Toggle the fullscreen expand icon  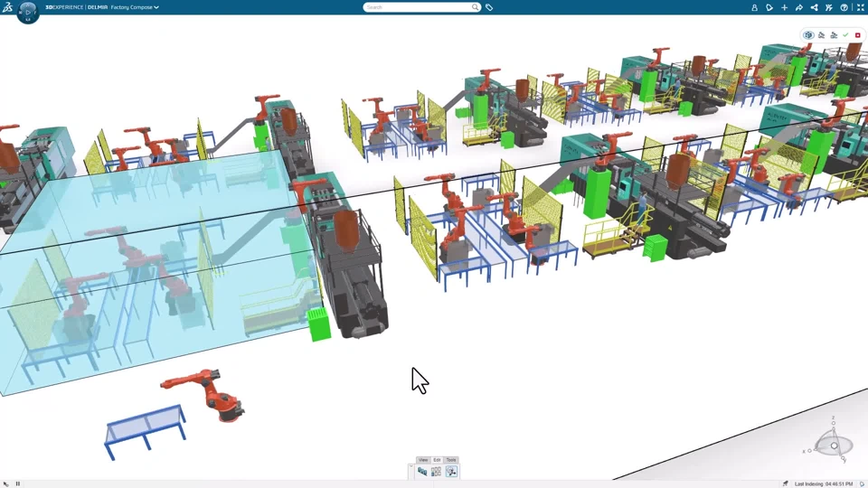pyautogui.click(x=860, y=7)
